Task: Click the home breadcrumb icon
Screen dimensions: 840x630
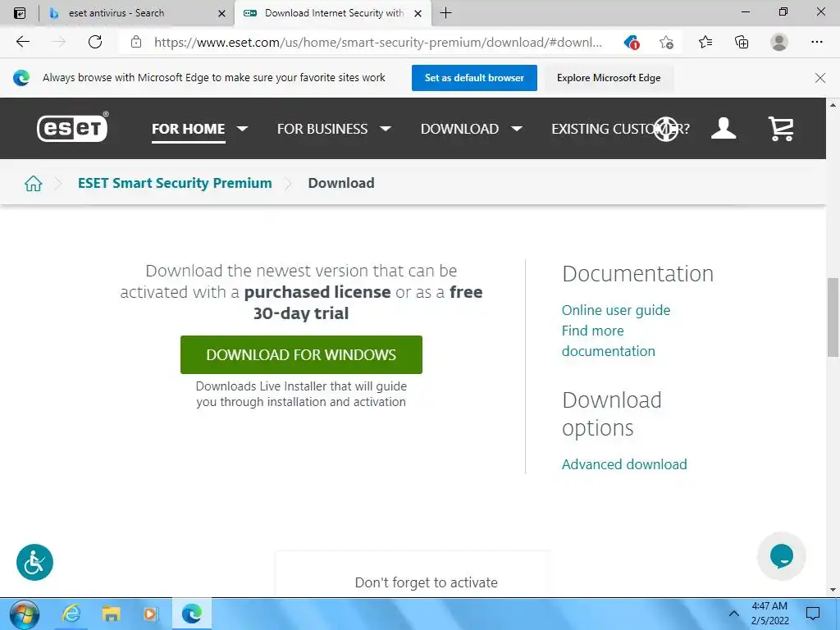Action: 33,183
